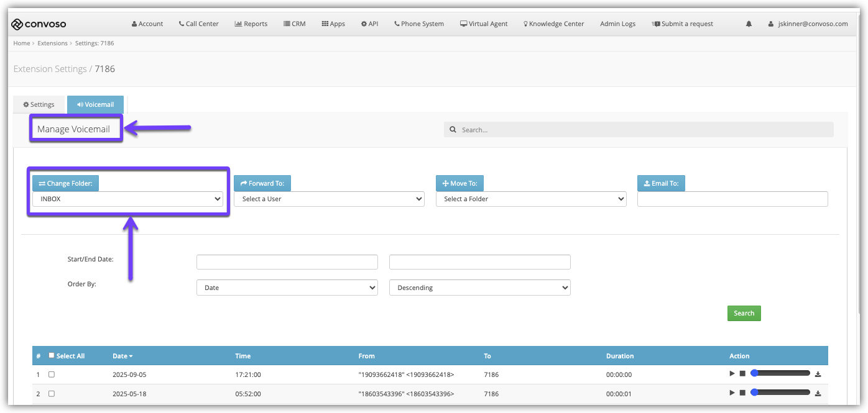
Task: Open the Change Folder INBOX dropdown
Action: [x=127, y=199]
